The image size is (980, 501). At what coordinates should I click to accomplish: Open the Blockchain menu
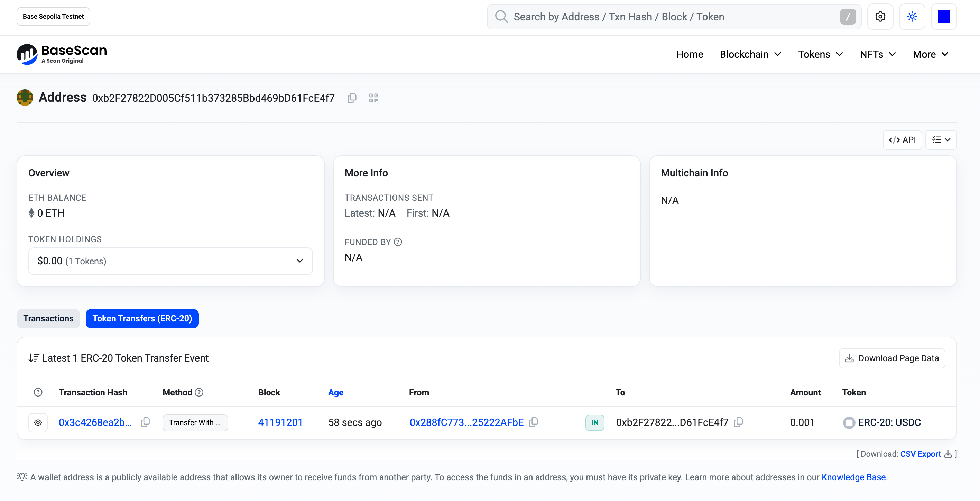pyautogui.click(x=750, y=54)
